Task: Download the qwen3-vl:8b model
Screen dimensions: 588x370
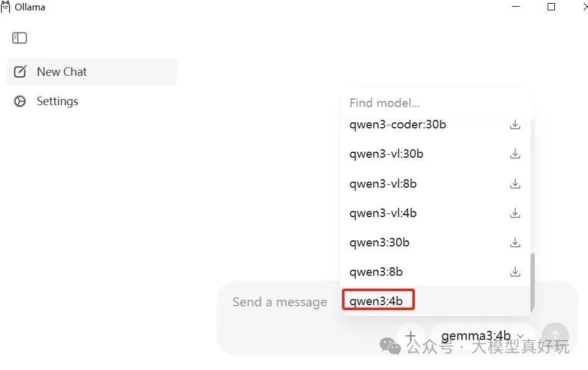Action: tap(515, 183)
